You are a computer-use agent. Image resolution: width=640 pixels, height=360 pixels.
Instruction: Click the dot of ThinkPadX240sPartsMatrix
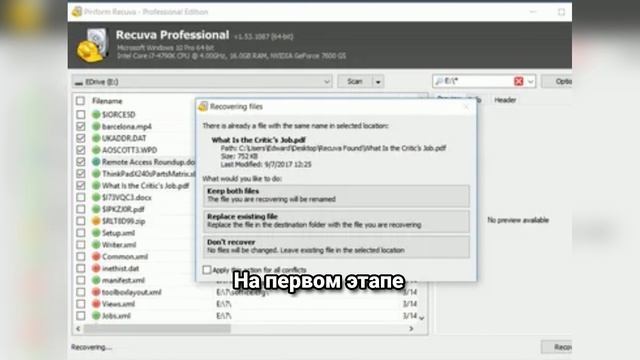tap(96, 173)
